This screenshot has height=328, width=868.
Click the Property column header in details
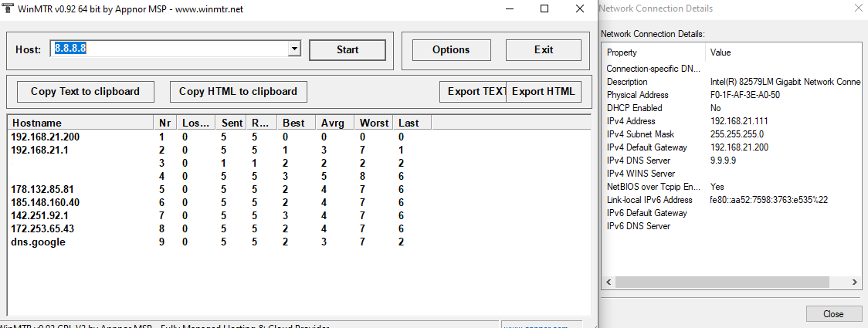click(x=653, y=52)
